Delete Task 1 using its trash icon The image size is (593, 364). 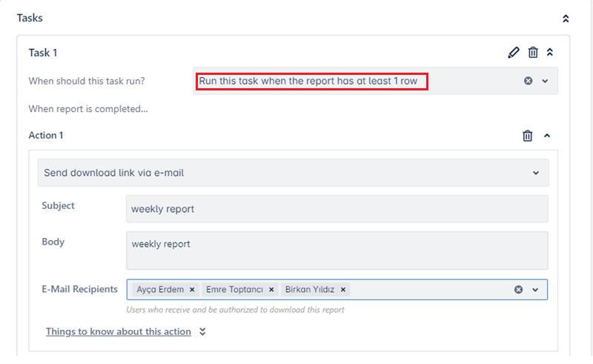tap(533, 52)
